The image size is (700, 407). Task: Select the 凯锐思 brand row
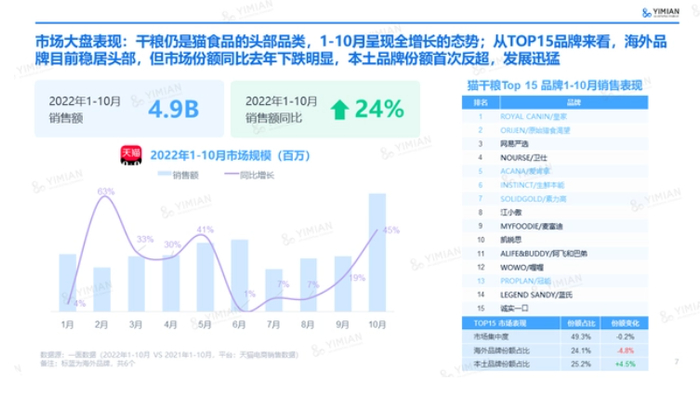555,240
